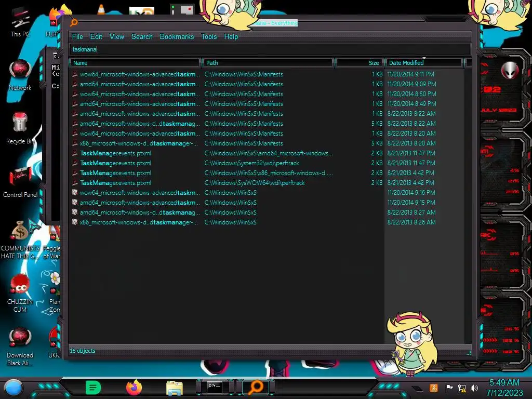Open Control Panel desktop icon

[x=20, y=181]
